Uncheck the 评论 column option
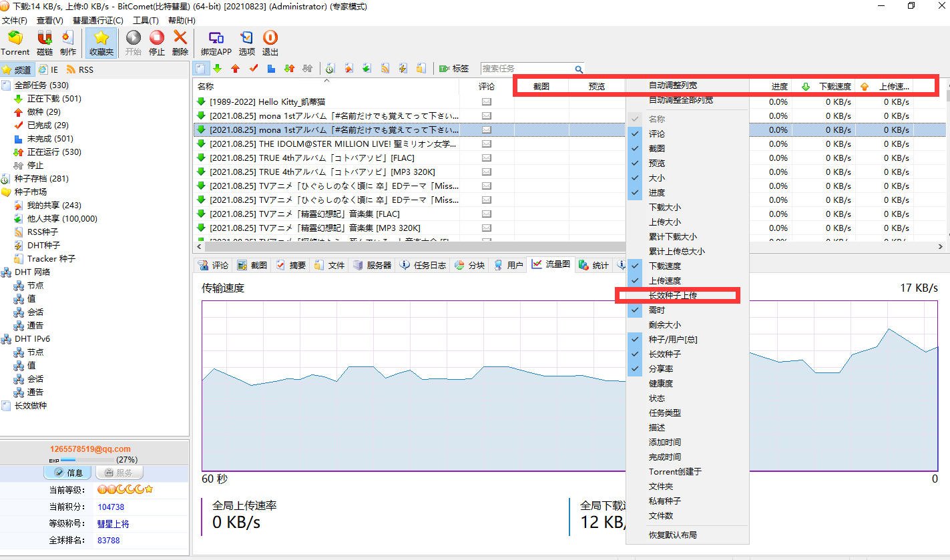The image size is (950, 560). (656, 133)
